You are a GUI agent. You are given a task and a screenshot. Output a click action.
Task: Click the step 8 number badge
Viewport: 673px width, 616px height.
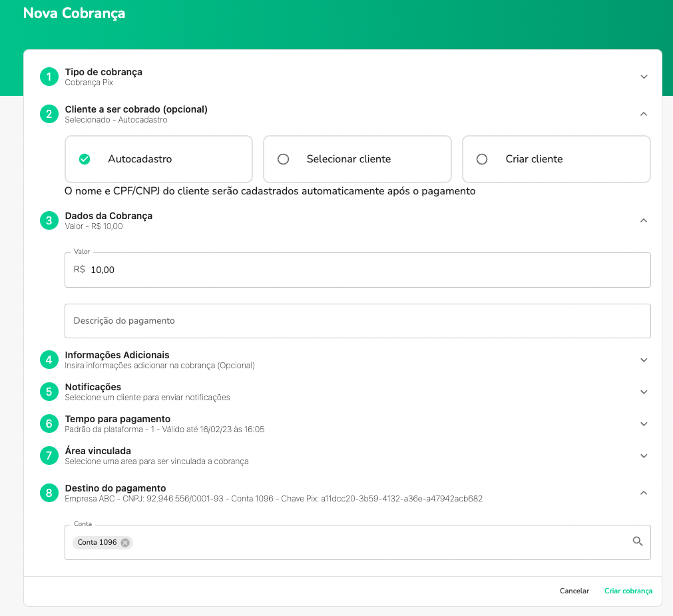[x=49, y=493]
